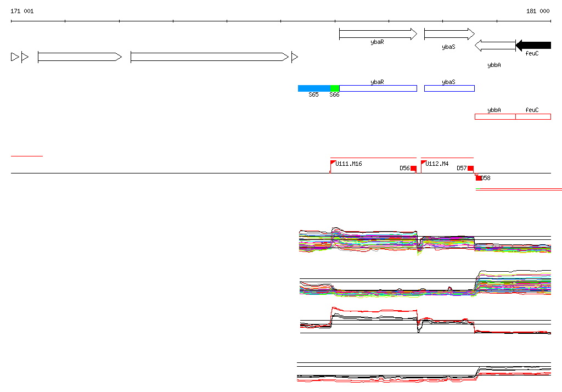The width and height of the screenshot is (562, 392).
Task: Click the red feuC transcript box
Action: (533, 116)
